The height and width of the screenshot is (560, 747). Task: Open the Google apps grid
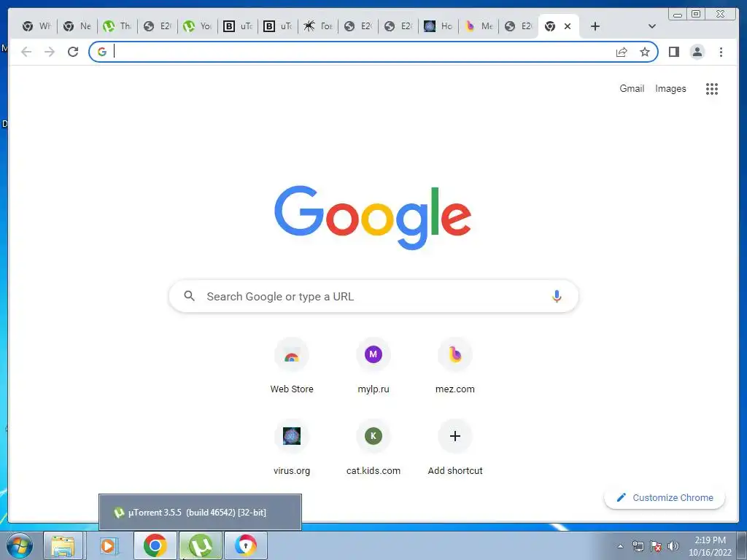712,88
